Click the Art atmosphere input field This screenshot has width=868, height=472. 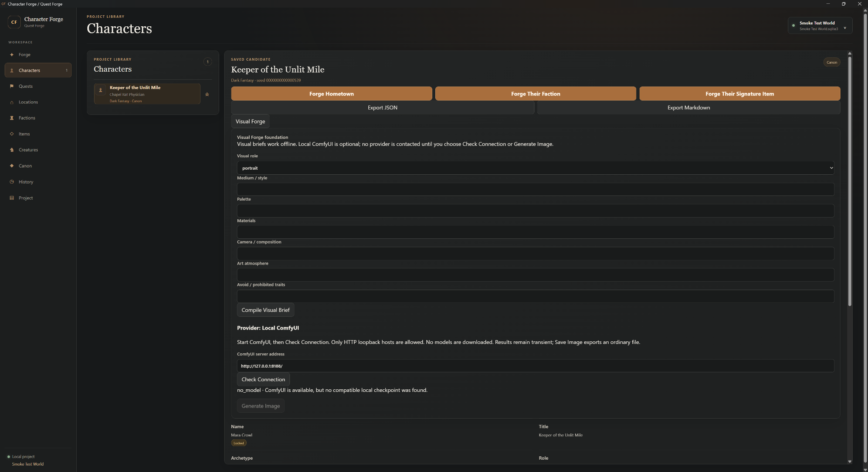[535, 275]
